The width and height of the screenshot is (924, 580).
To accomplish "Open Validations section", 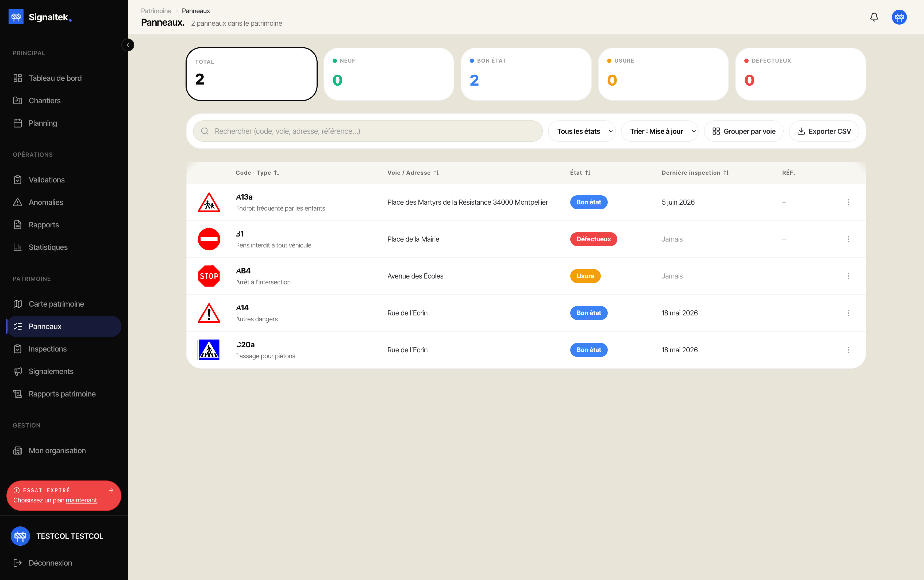I will [x=64, y=180].
